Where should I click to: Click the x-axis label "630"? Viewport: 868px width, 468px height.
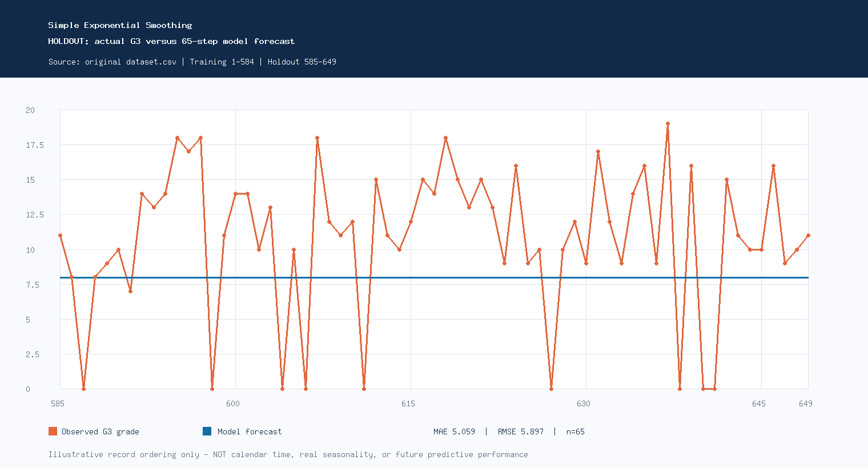tap(584, 404)
